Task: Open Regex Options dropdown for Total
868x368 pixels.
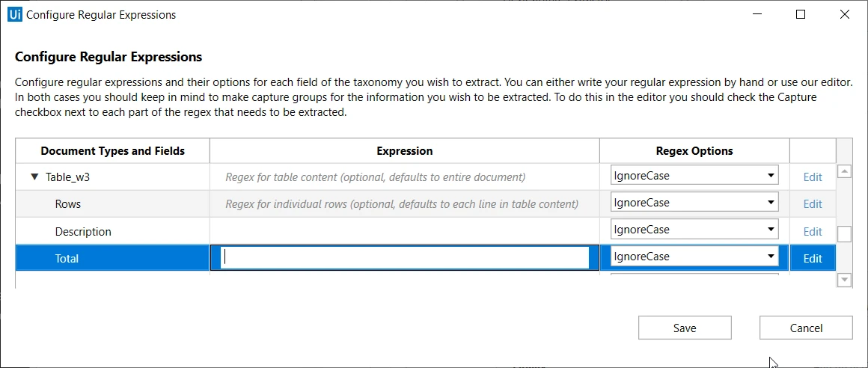Action: pyautogui.click(x=694, y=257)
